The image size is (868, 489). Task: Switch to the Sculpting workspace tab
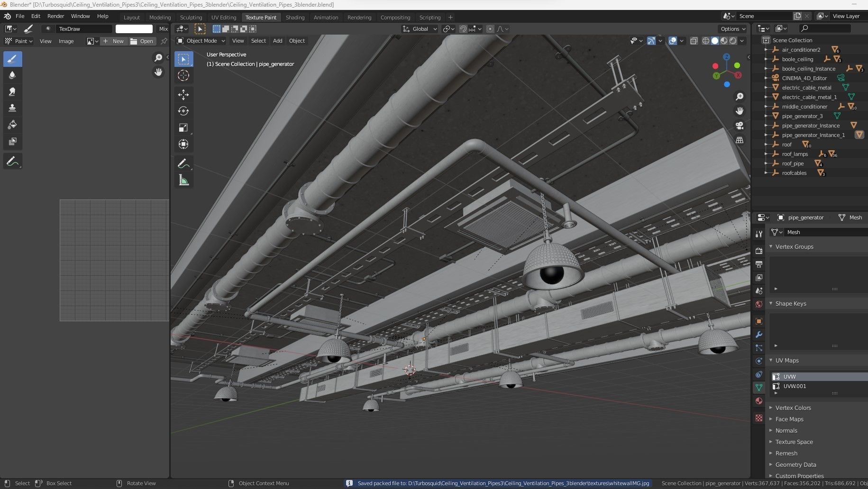click(x=191, y=18)
